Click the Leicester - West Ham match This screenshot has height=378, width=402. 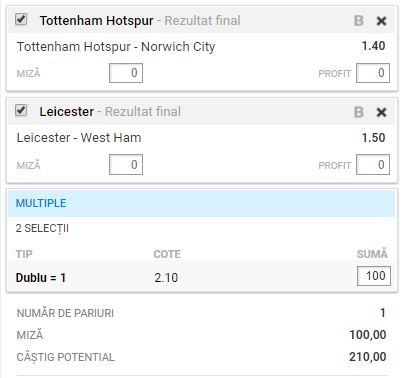[x=79, y=138]
